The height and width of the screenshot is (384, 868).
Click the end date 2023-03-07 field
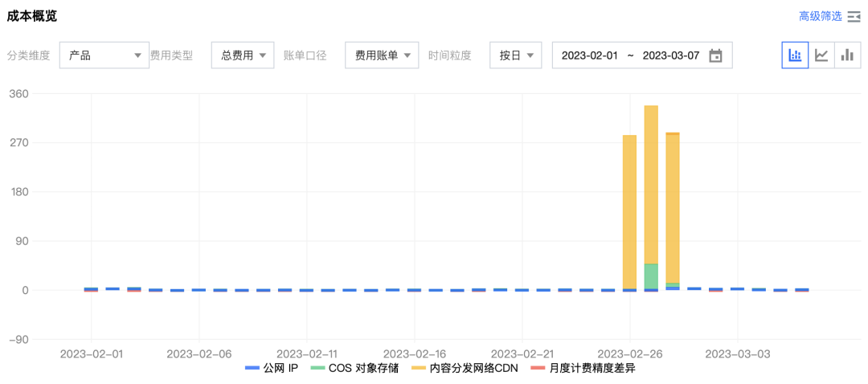pyautogui.click(x=671, y=55)
